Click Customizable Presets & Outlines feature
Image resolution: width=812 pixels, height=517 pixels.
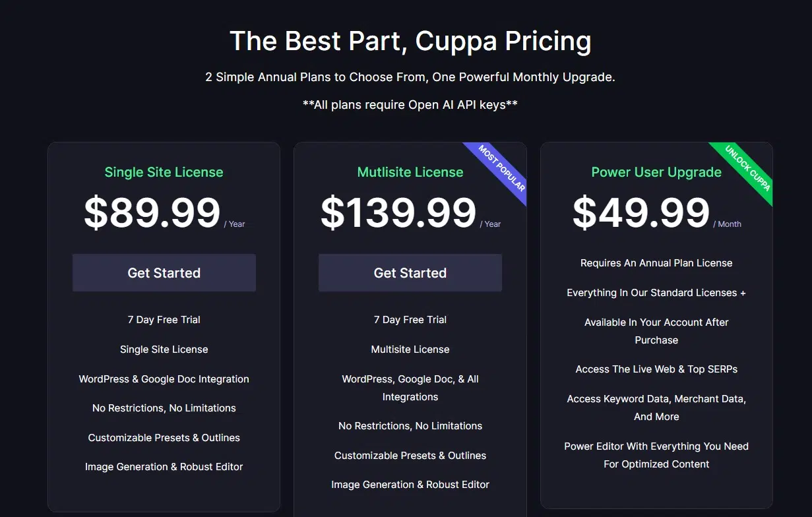pyautogui.click(x=164, y=437)
